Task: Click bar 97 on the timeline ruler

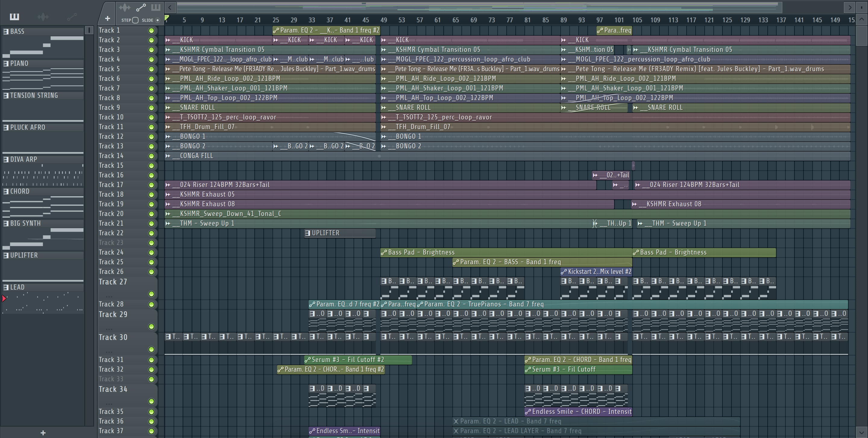Action: pyautogui.click(x=599, y=20)
